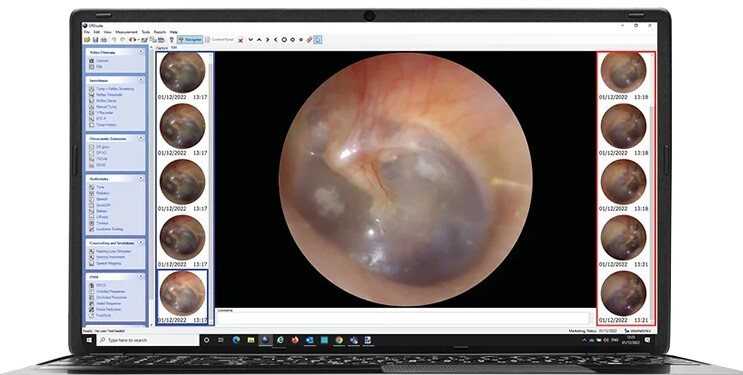Open the Edit menu
The image size is (743, 375).
97,32
